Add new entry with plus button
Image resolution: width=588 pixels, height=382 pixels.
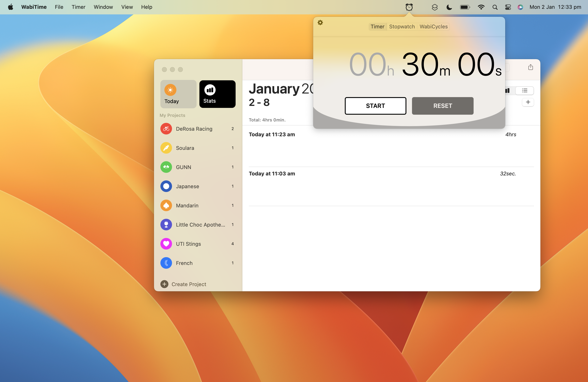(x=528, y=102)
